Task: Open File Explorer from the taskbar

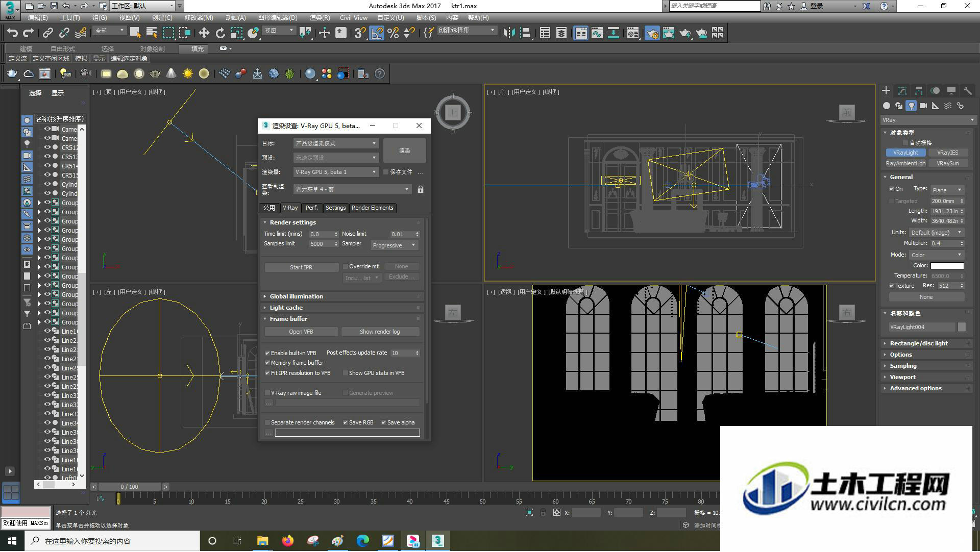Action: [263, 541]
